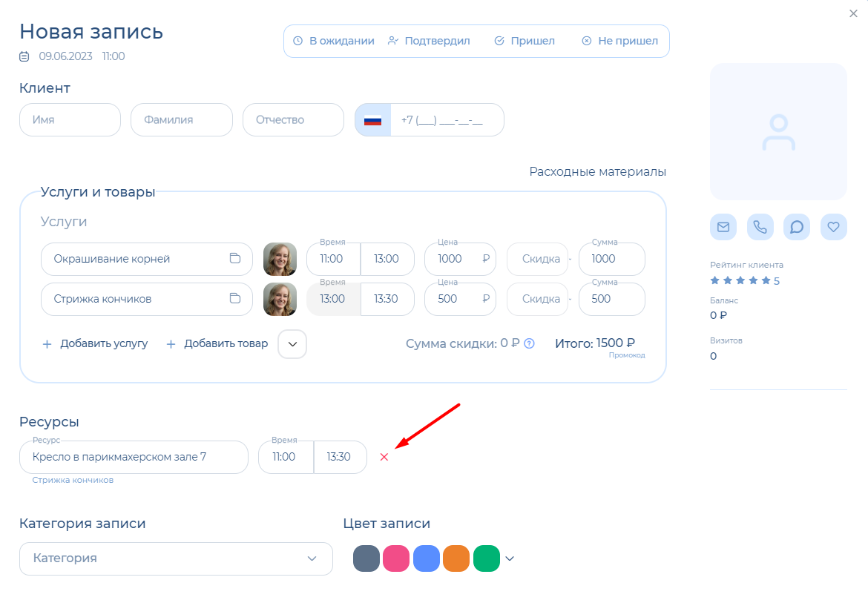Click folder icon in Окрашивание корней field

click(235, 259)
